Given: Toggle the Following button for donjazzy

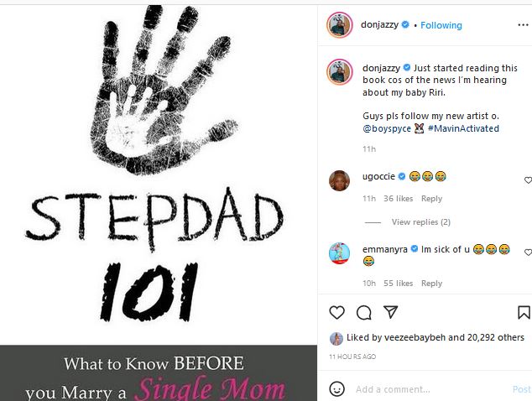Looking at the screenshot, I should (x=441, y=25).
